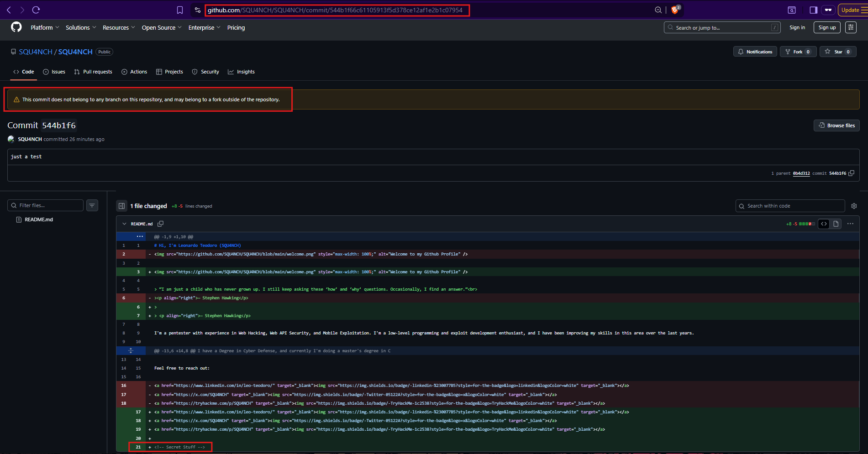Collapse the README.md diff section
868x454 pixels.
pos(124,224)
